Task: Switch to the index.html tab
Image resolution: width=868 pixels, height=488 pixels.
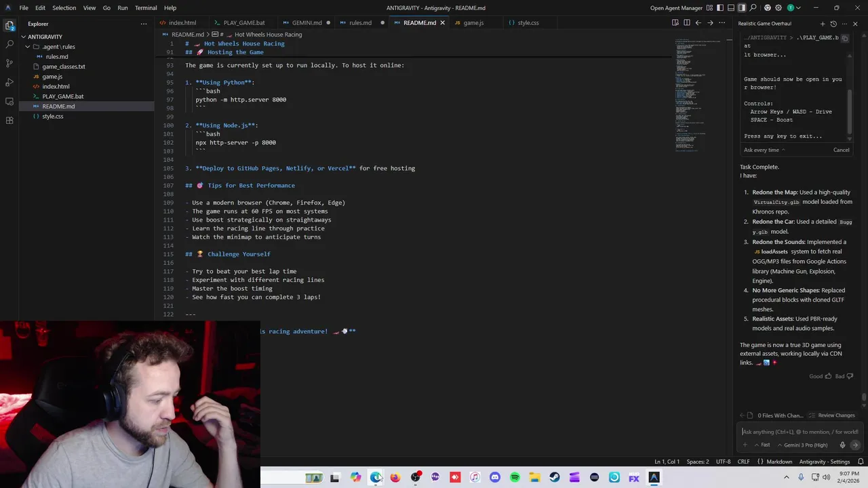Action: click(x=182, y=22)
